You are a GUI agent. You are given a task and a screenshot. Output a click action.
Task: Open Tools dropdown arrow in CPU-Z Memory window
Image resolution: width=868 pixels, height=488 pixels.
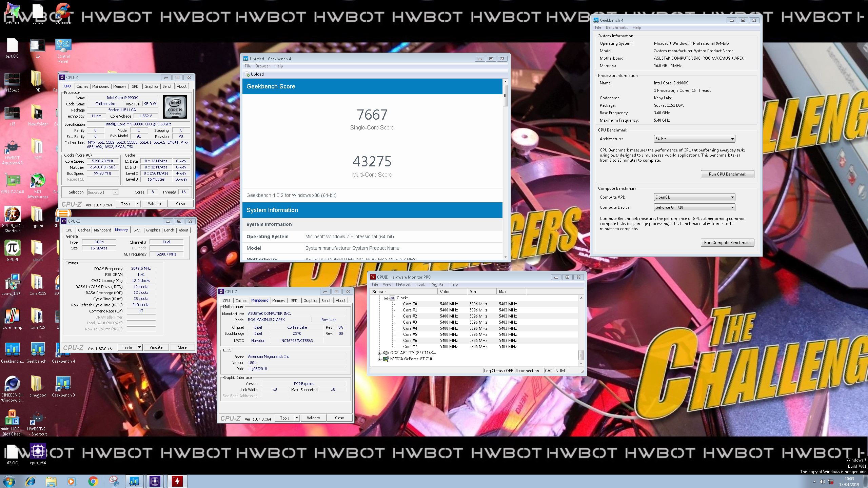click(x=139, y=347)
